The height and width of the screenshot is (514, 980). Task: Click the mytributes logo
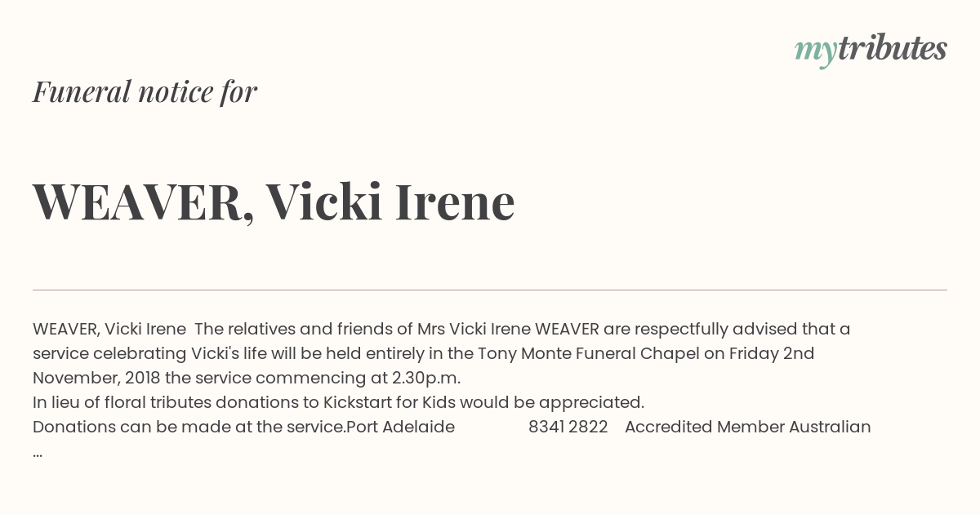(x=871, y=50)
